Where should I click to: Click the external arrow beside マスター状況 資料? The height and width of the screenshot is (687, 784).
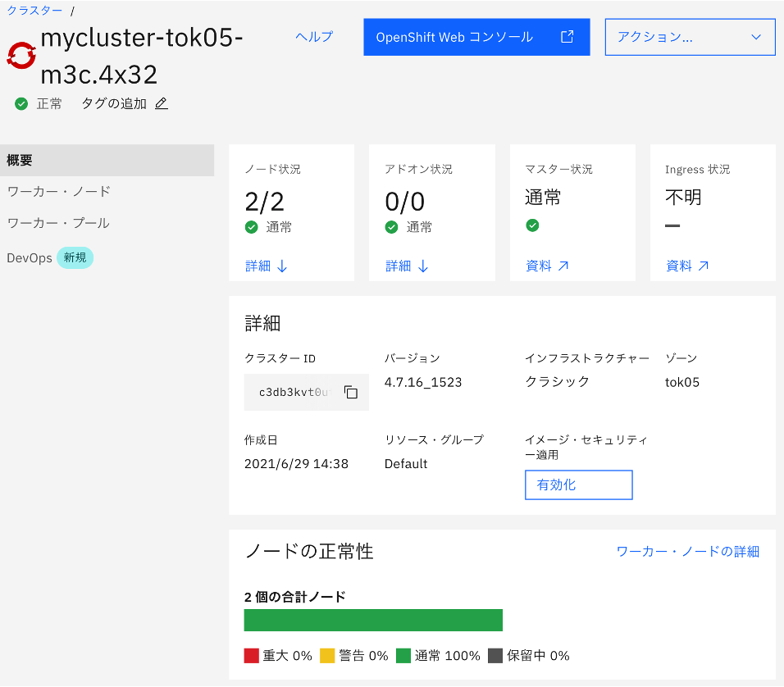(x=563, y=266)
